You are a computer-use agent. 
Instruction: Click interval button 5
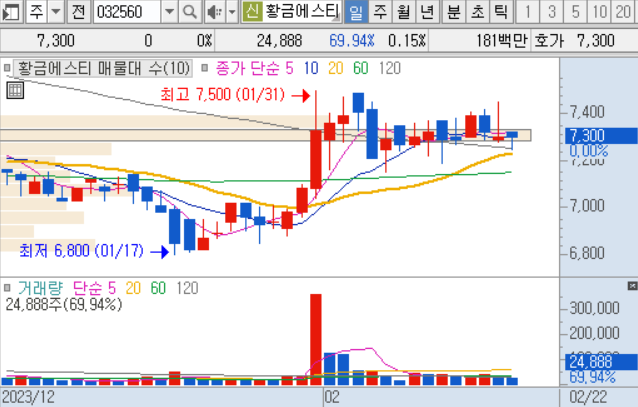(575, 12)
